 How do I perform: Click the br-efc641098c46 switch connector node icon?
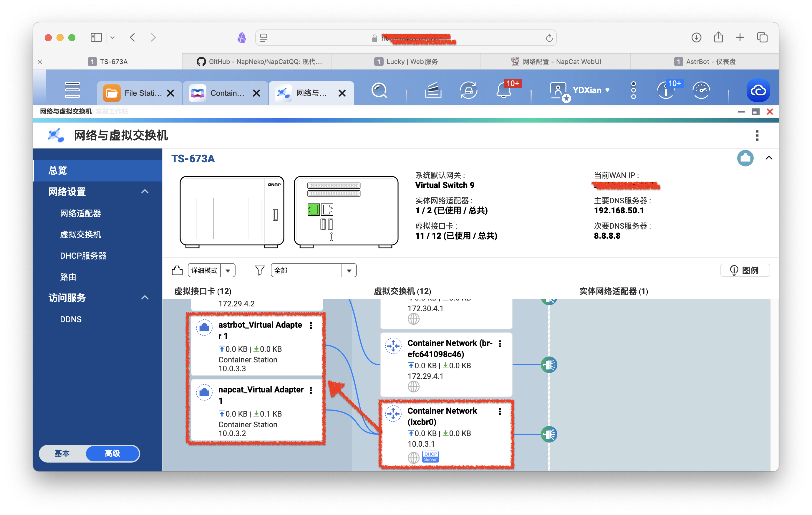[549, 365]
